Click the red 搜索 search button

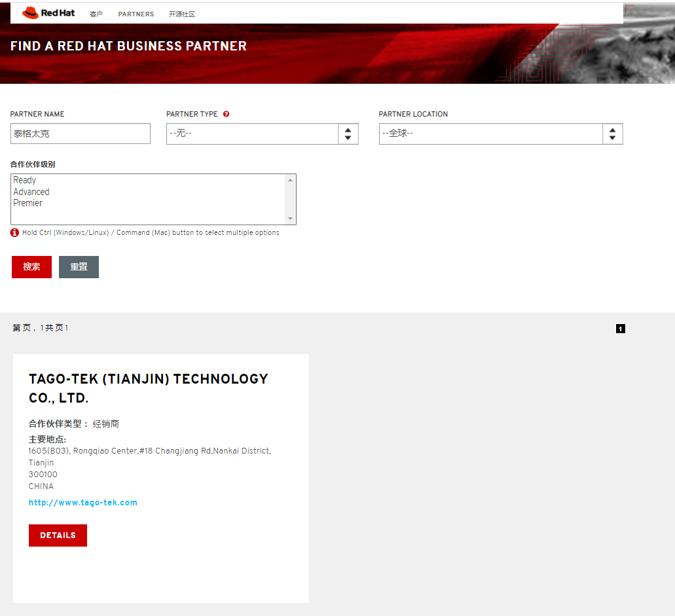tap(32, 267)
